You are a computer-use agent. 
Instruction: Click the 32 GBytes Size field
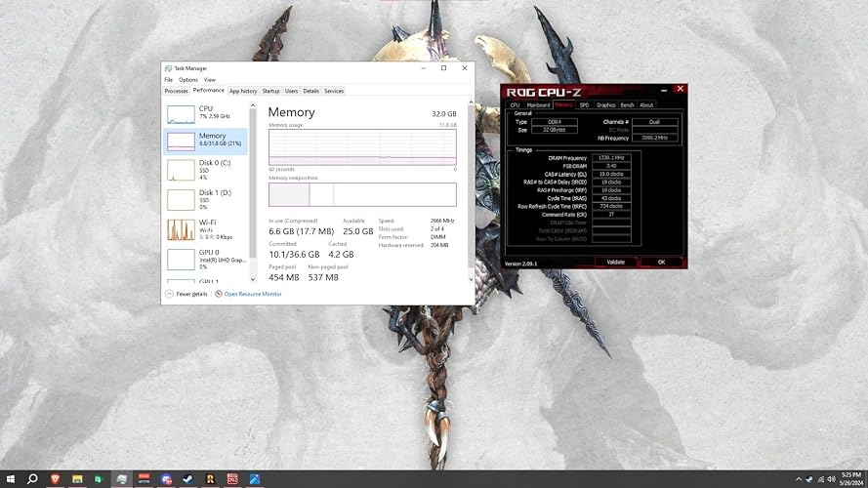pyautogui.click(x=555, y=130)
